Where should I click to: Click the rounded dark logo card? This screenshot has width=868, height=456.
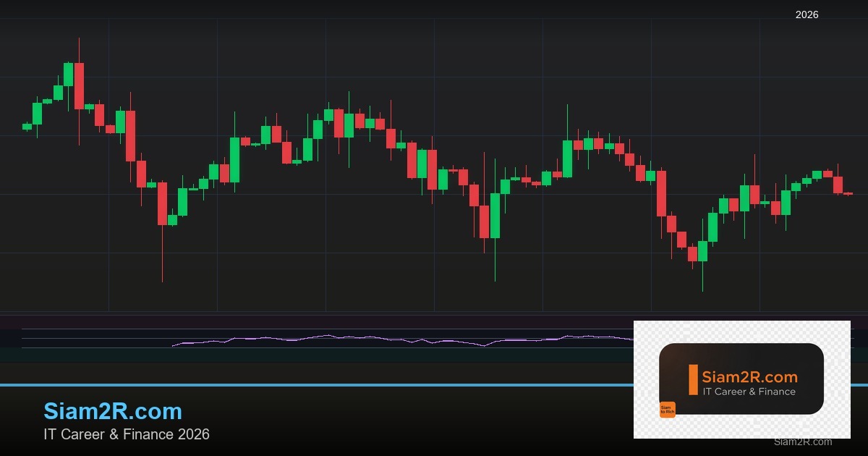point(744,379)
